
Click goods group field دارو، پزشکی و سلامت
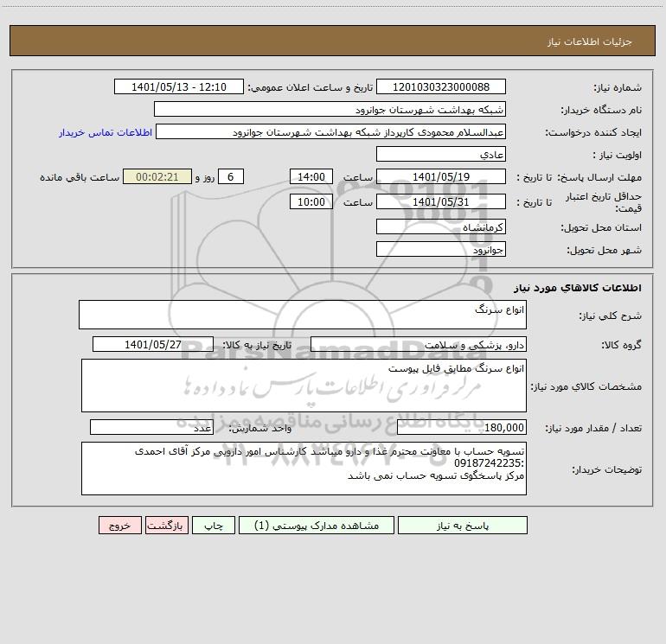point(419,344)
